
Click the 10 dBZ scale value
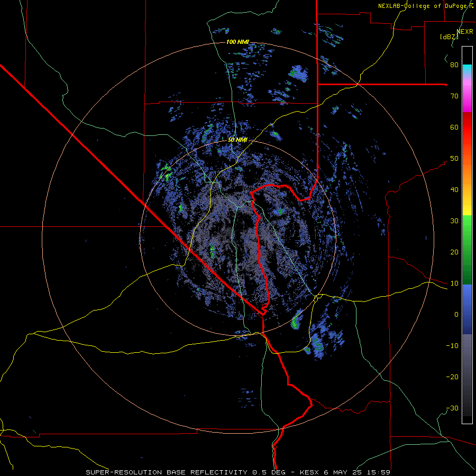pyautogui.click(x=454, y=283)
